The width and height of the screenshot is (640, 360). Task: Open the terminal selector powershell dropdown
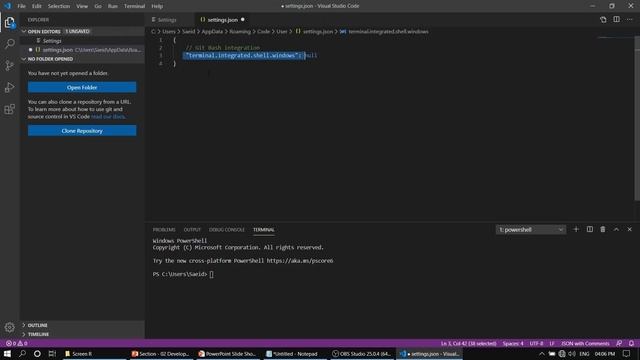point(531,229)
